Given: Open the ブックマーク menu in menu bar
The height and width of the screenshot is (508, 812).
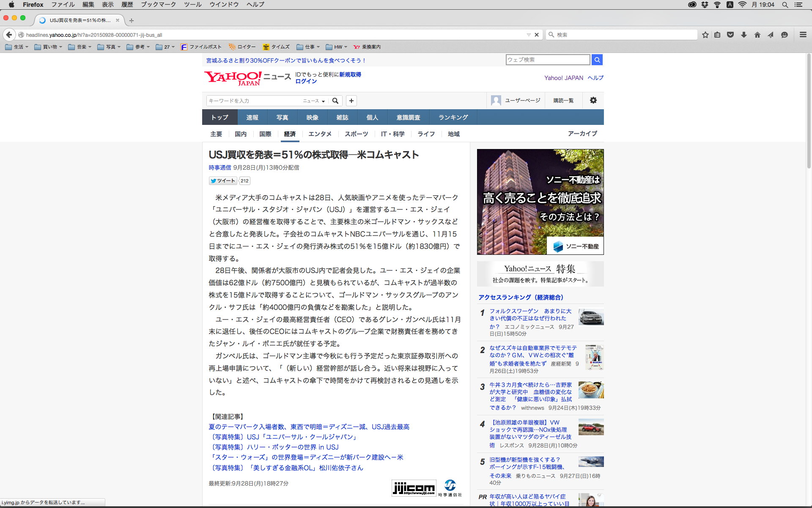Looking at the screenshot, I should tap(158, 4).
